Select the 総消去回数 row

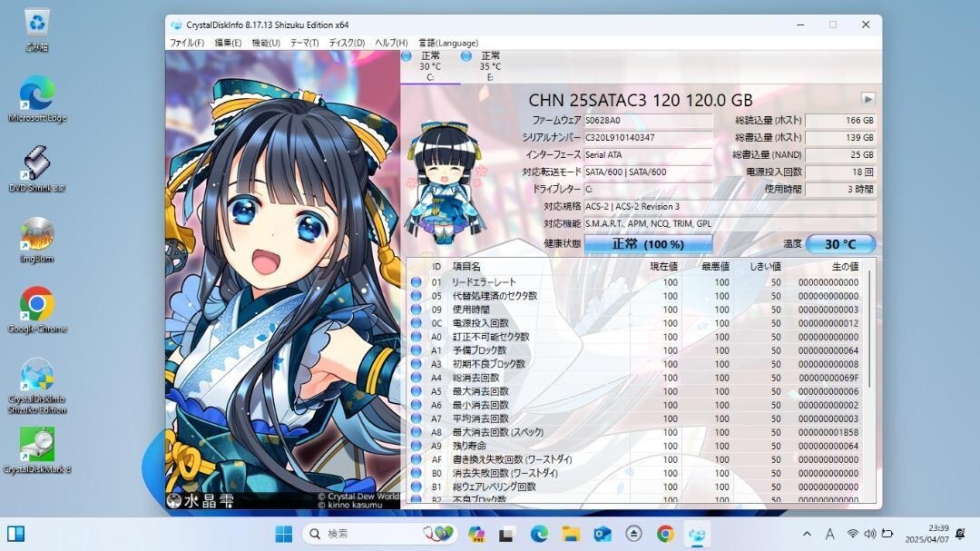click(x=635, y=378)
